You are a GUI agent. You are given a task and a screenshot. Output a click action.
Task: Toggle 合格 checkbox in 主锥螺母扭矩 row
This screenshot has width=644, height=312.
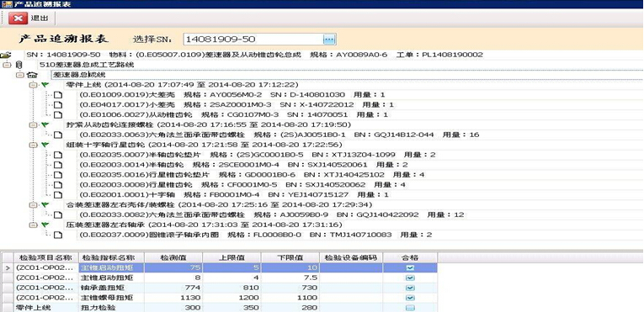(409, 298)
